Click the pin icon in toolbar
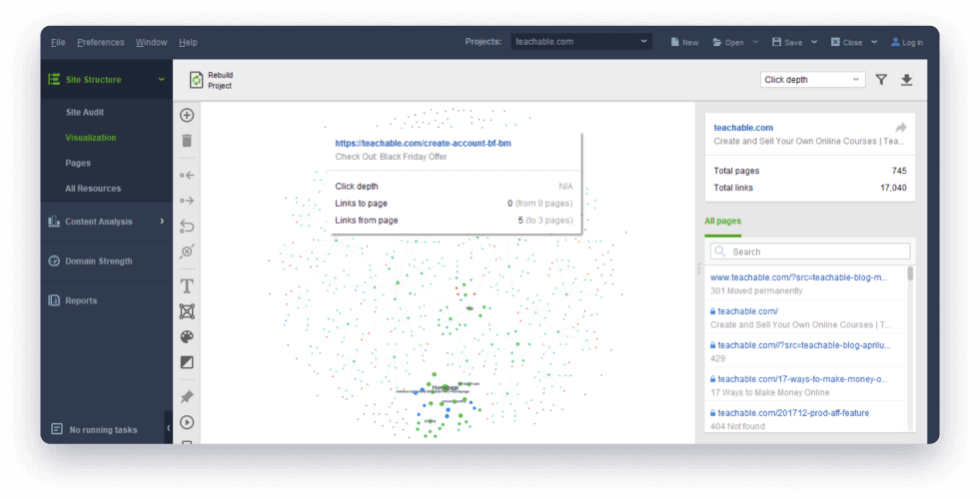Screen dimensions: 980x499 (187, 396)
